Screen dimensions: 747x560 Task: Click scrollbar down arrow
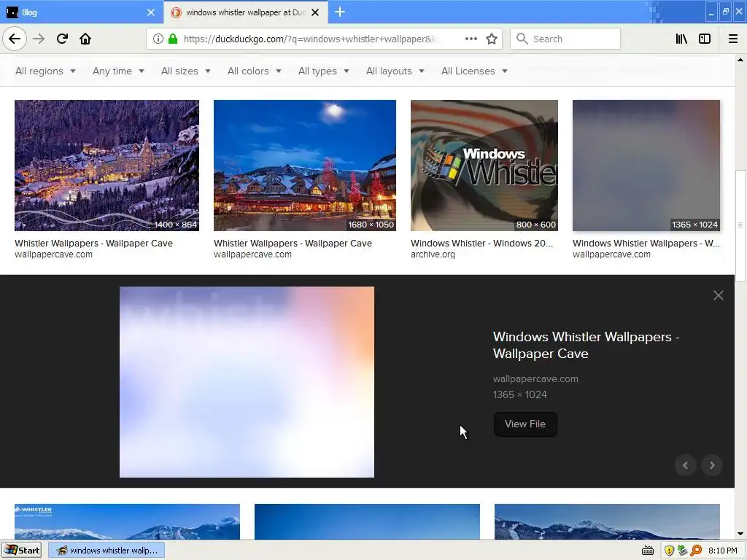tap(740, 534)
